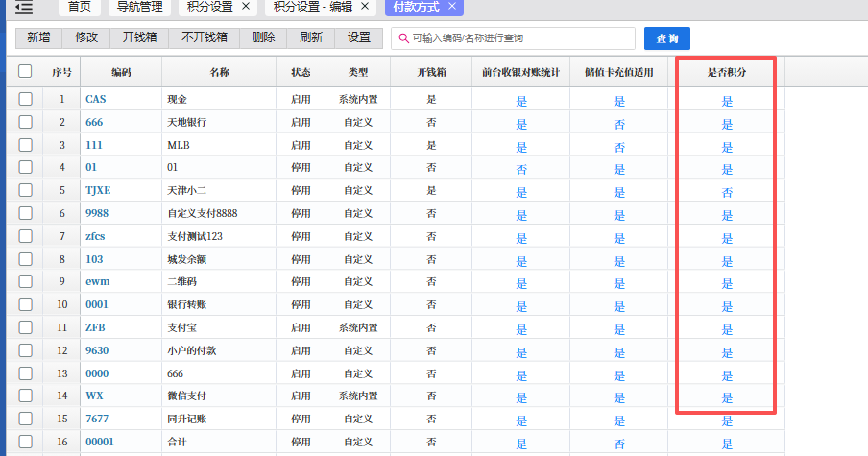Image resolution: width=868 pixels, height=456 pixels.
Task: Close the 积分设置 tab
Action: (246, 6)
